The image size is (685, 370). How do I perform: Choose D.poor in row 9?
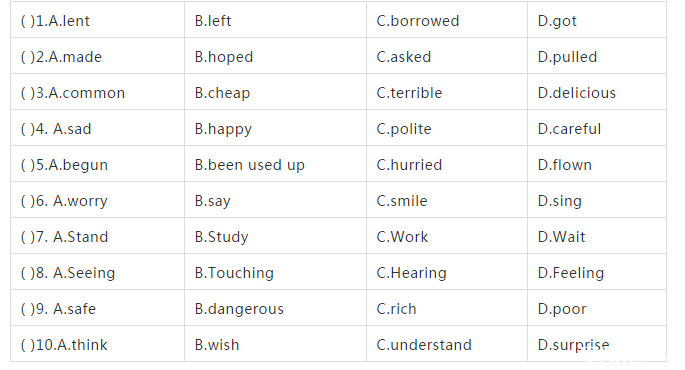[x=562, y=309]
